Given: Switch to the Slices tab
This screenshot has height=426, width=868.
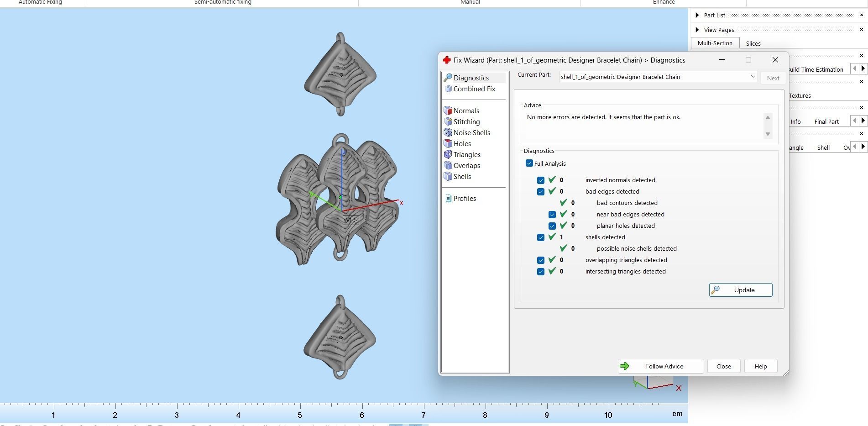Looking at the screenshot, I should (x=753, y=44).
